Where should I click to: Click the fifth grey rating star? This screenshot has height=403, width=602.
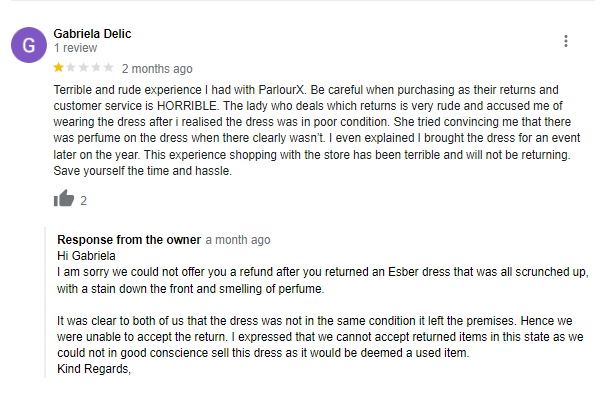pos(108,69)
